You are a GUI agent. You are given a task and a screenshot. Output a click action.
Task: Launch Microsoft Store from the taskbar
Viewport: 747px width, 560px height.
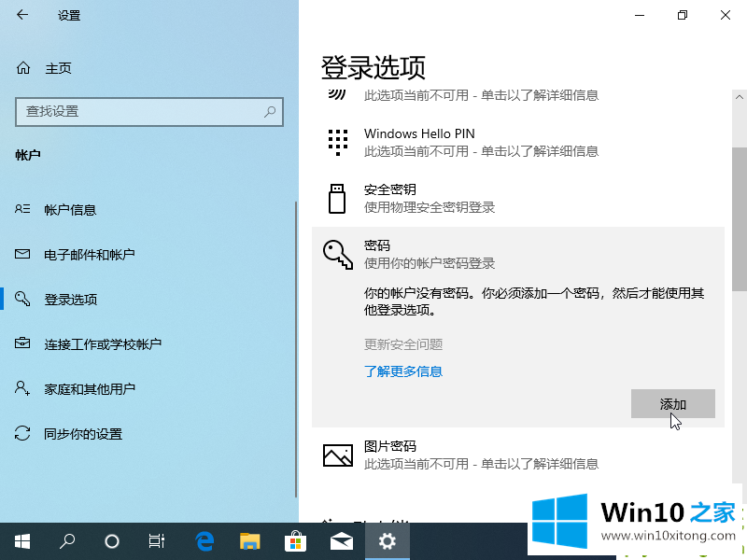pyautogui.click(x=295, y=540)
